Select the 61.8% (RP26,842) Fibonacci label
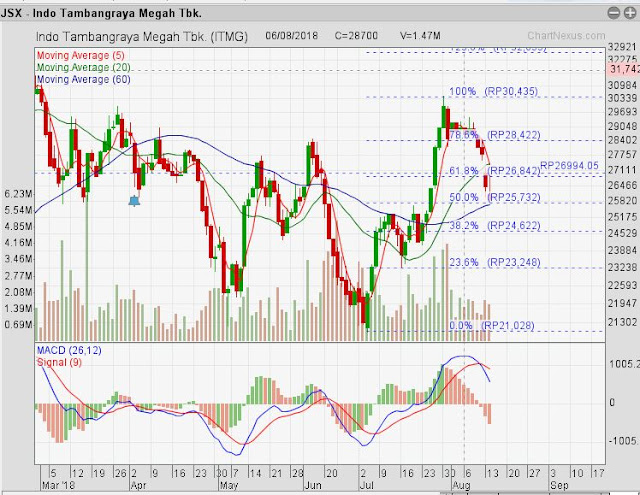The image size is (640, 495). pos(495,171)
